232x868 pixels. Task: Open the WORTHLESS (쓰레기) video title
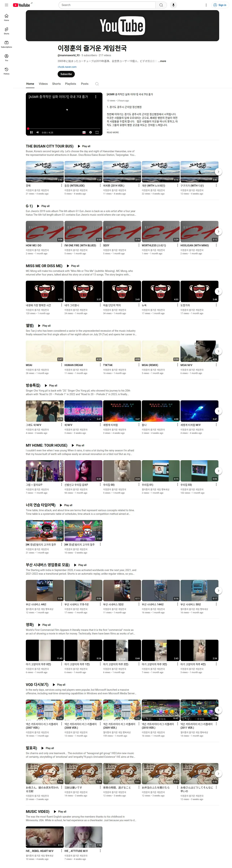(x=154, y=245)
